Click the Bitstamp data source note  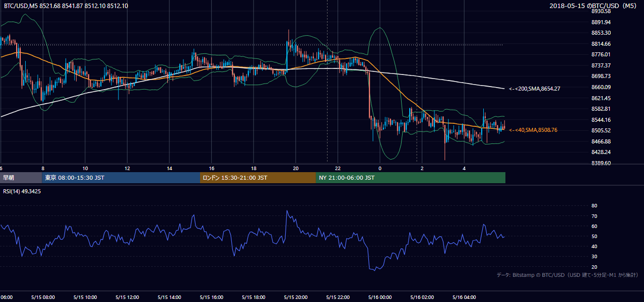click(567, 275)
